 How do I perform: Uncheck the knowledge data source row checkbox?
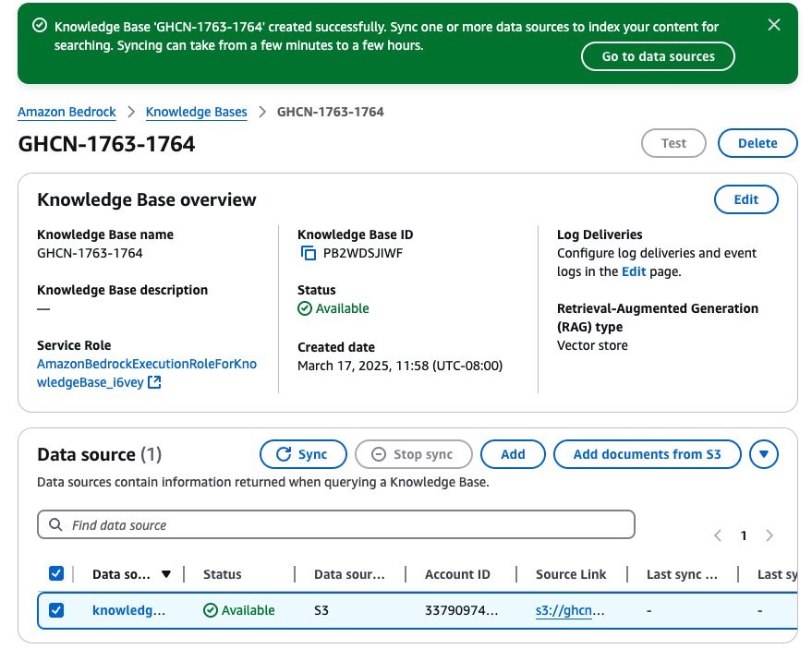[x=56, y=610]
